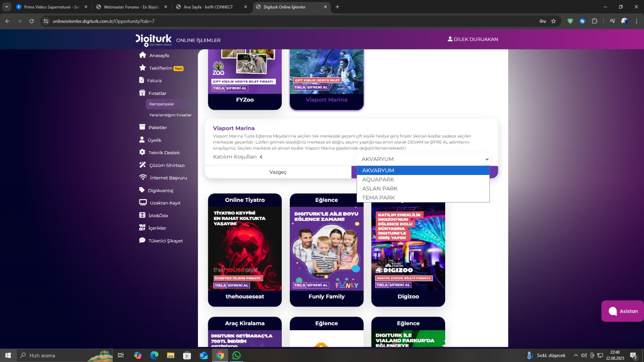This screenshot has width=644, height=362.
Task: Go back to the previous page
Action: 7,21
